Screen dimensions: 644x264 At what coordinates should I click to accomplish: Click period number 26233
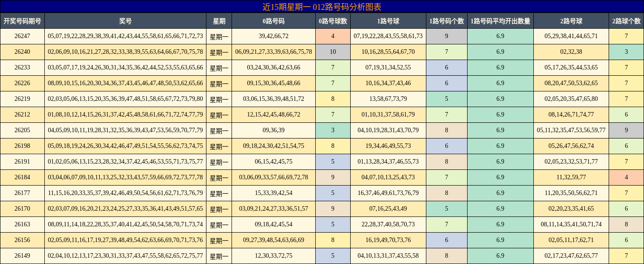coord(22,68)
